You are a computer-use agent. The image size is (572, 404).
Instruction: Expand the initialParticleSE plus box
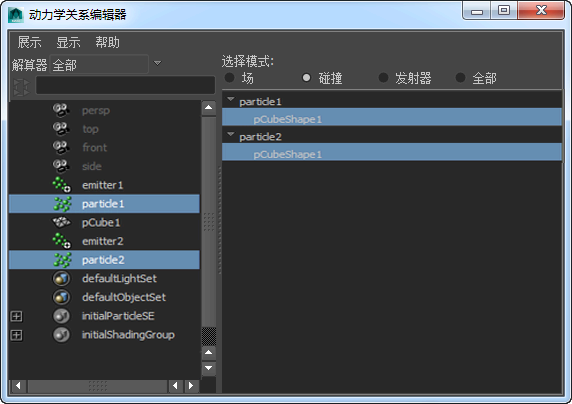click(x=16, y=316)
